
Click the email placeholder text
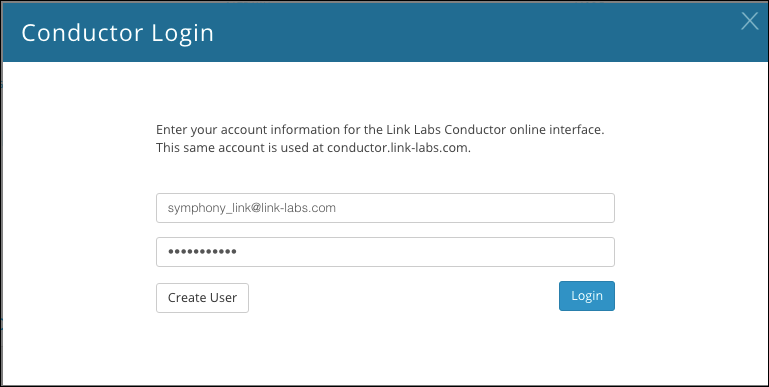tap(252, 208)
